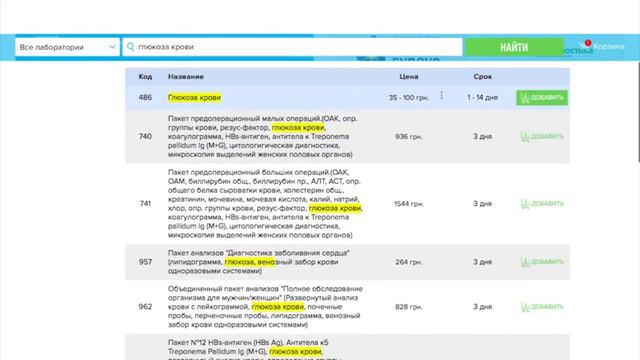Click the Код column header

145,76
